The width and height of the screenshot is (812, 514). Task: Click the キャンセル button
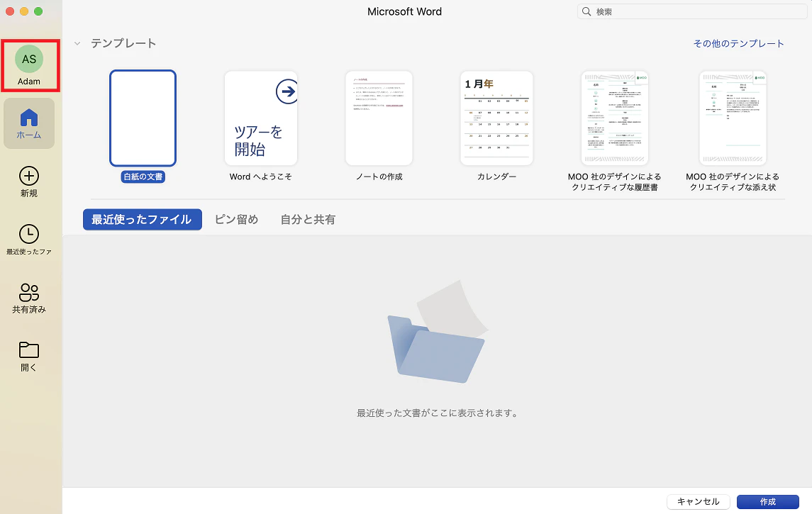pyautogui.click(x=698, y=501)
